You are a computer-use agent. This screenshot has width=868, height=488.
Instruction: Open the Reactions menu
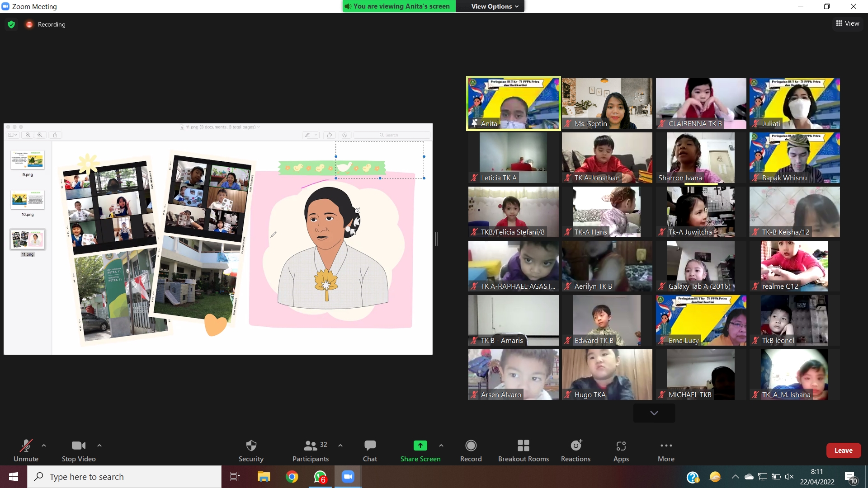(x=576, y=450)
